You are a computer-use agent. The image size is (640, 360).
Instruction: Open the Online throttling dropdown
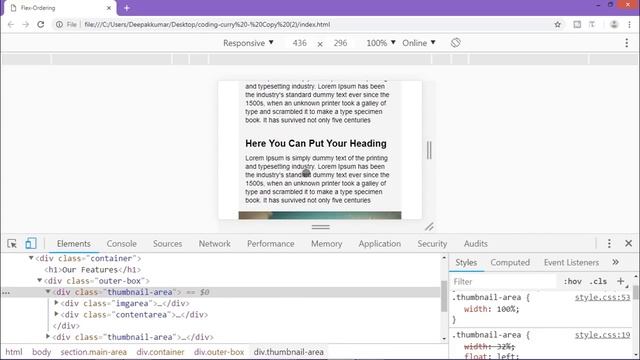(x=419, y=43)
